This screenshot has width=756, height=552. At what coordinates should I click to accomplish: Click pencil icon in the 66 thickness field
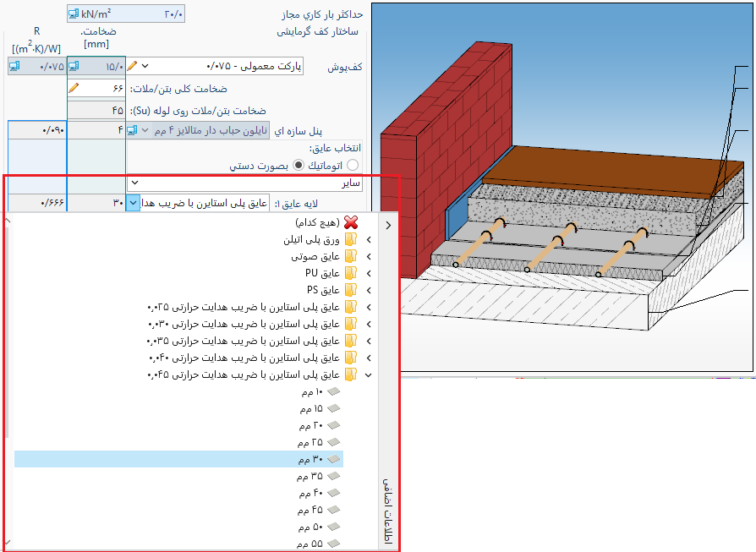click(74, 88)
